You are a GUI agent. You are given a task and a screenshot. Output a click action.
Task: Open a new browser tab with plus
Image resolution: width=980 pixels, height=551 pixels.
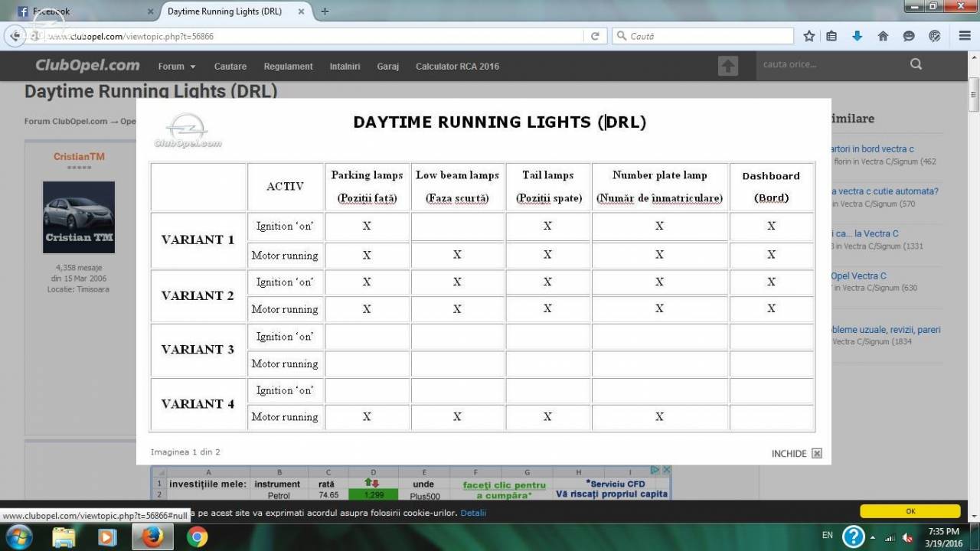point(325,11)
